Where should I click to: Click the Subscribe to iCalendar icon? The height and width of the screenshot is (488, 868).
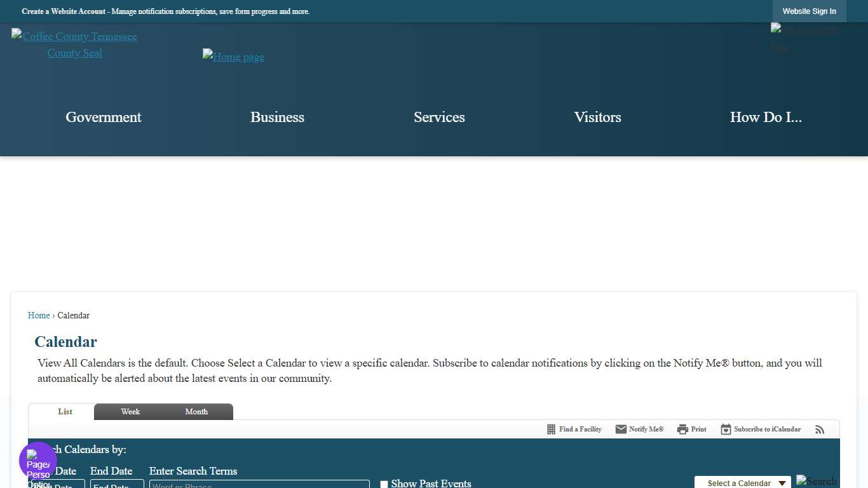(726, 430)
